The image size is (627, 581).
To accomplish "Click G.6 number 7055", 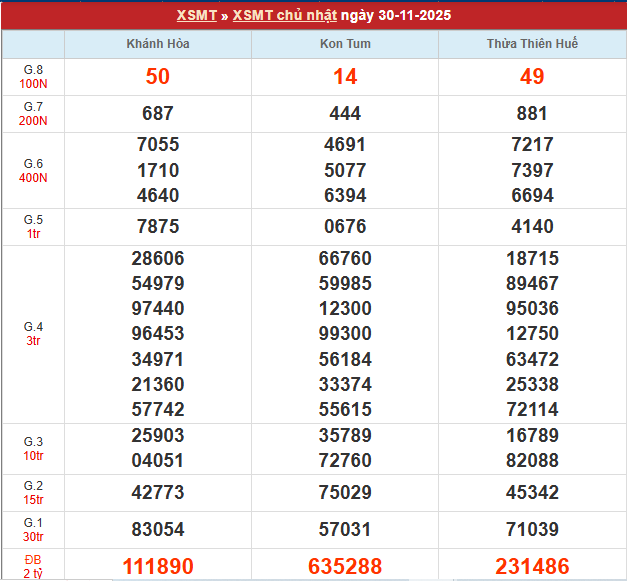I will [158, 144].
